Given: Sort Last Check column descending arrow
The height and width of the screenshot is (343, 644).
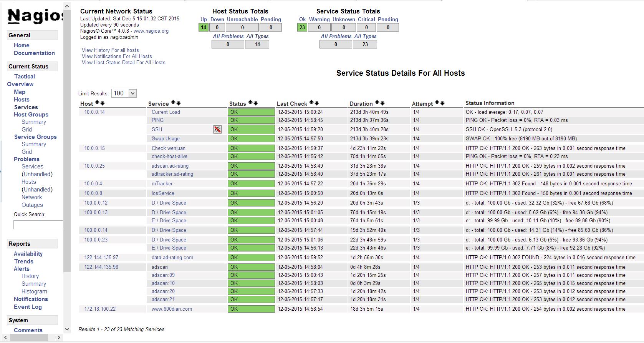Looking at the screenshot, I should pyautogui.click(x=317, y=103).
